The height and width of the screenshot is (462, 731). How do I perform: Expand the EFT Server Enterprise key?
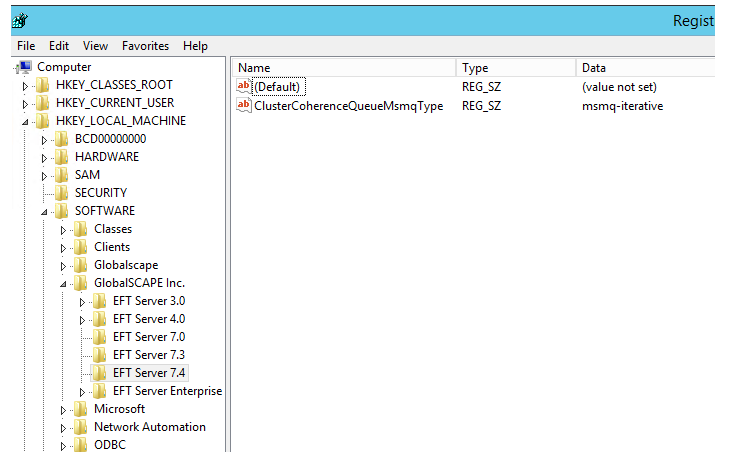click(x=82, y=393)
